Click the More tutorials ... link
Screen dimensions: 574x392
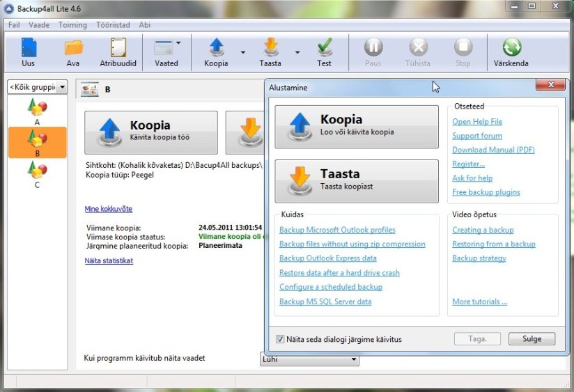(x=479, y=302)
